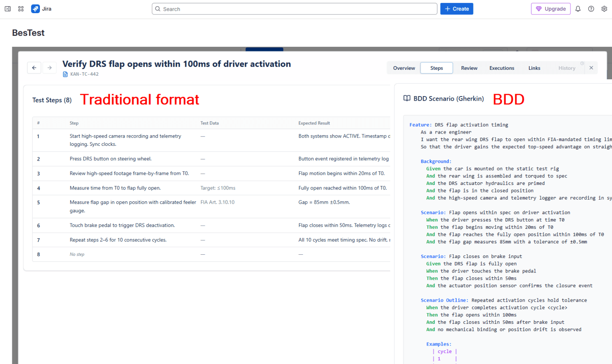Screen dimensions: 612x364
Task: Click the 'Target: ≤100ms' test data cell
Action: pyautogui.click(x=218, y=188)
